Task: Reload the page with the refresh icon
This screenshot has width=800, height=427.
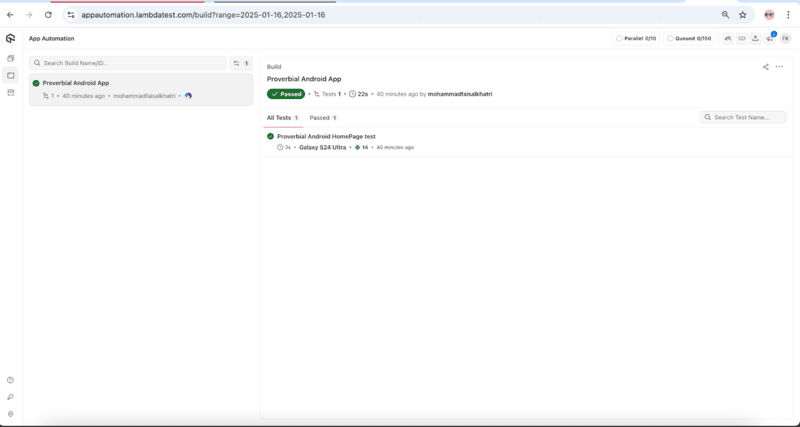Action: point(48,15)
